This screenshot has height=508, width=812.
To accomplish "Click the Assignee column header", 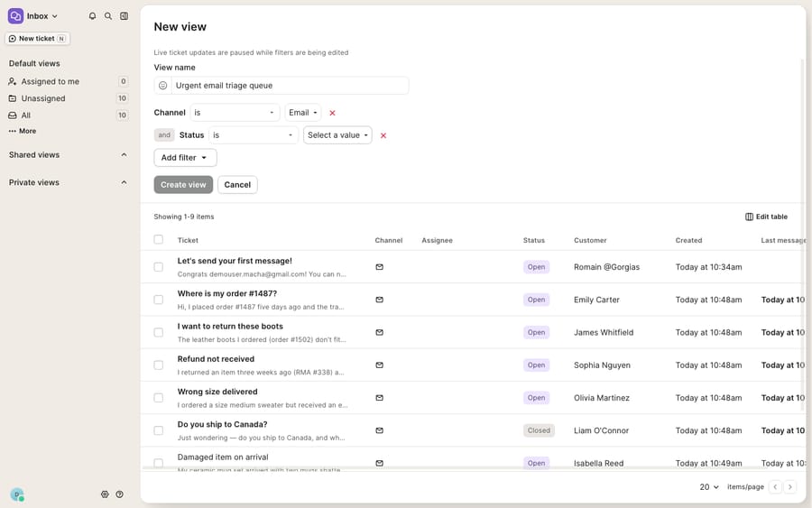I will [437, 240].
